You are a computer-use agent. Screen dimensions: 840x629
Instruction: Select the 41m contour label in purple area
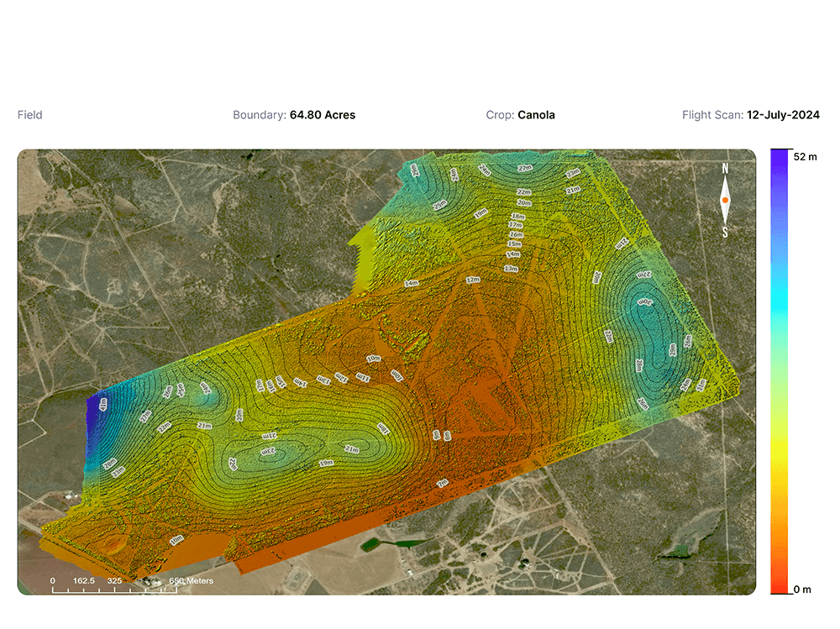coord(102,405)
